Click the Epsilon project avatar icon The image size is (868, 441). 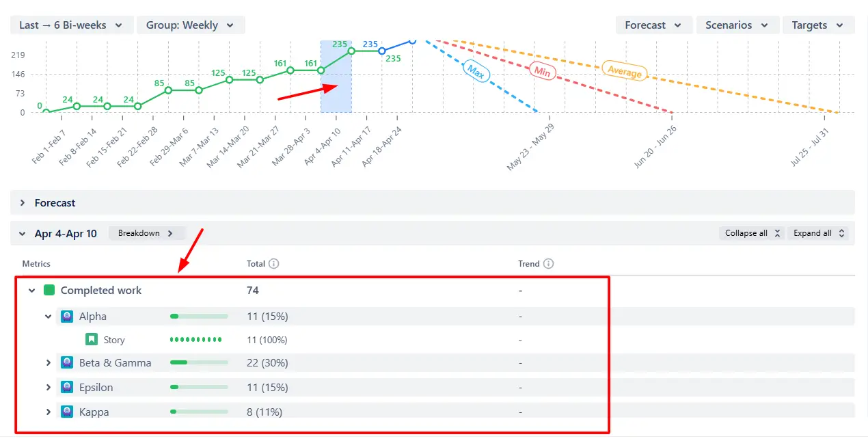point(67,387)
